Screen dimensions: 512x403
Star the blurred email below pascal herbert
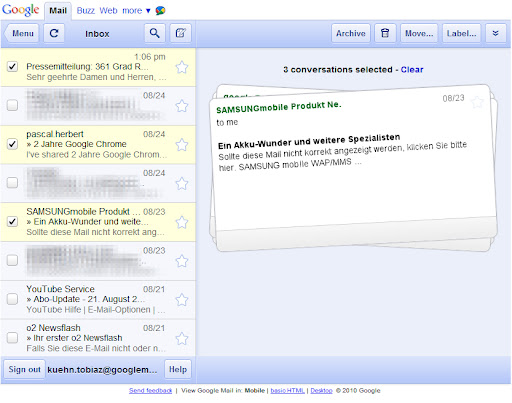pyautogui.click(x=182, y=183)
